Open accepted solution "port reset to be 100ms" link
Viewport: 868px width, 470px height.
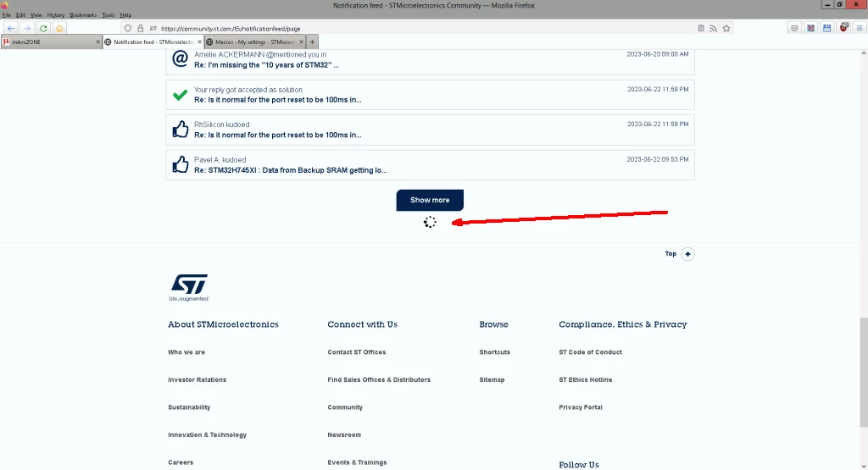pyautogui.click(x=277, y=100)
